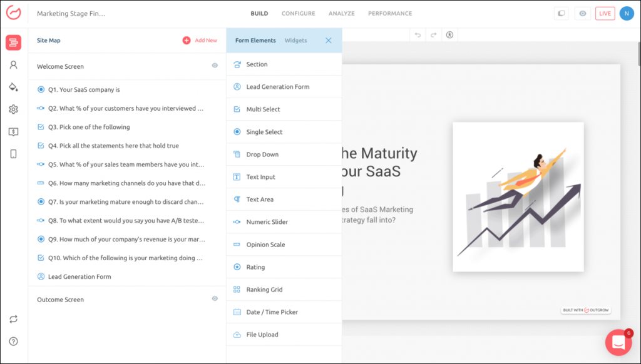Screen dimensions: 641x364
Task: Switch to the Widgets tab
Action: [x=295, y=41]
